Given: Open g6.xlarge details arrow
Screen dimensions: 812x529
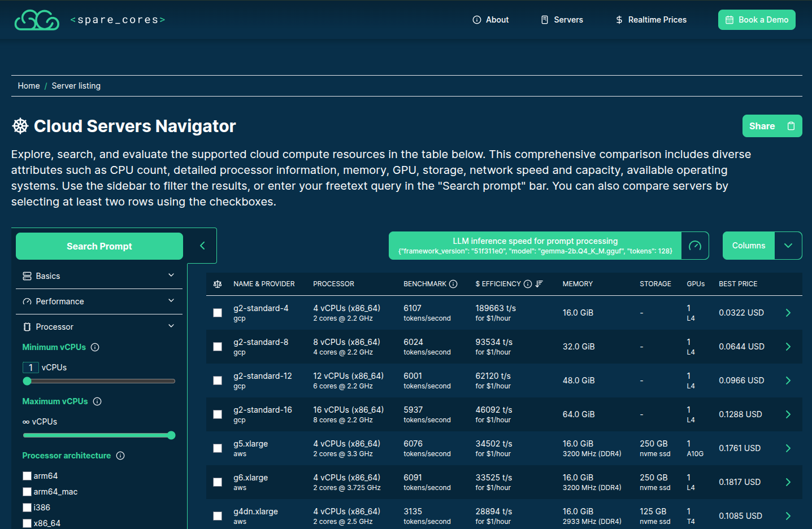Looking at the screenshot, I should tap(788, 482).
